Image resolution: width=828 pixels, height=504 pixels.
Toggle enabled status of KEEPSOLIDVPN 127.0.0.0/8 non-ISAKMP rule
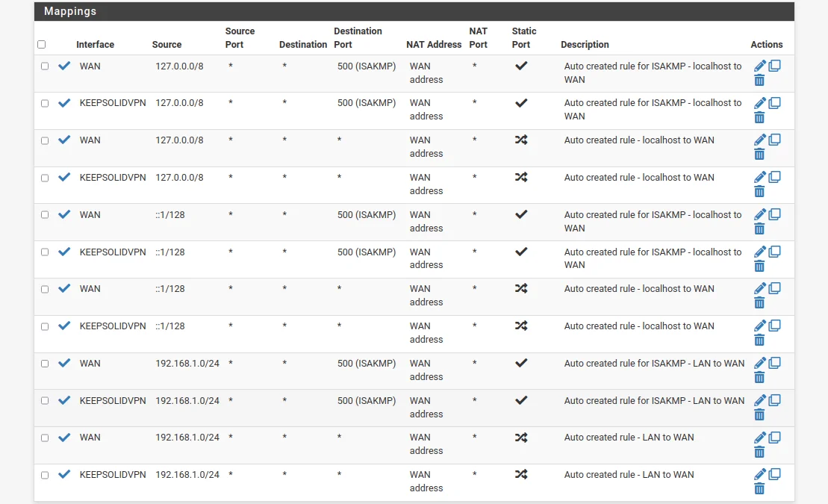click(x=64, y=177)
